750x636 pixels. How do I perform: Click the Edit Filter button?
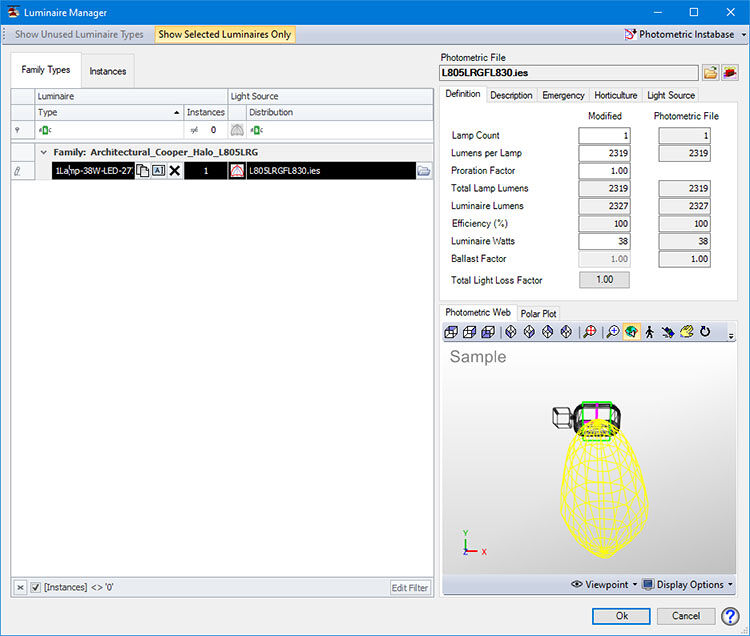point(410,587)
